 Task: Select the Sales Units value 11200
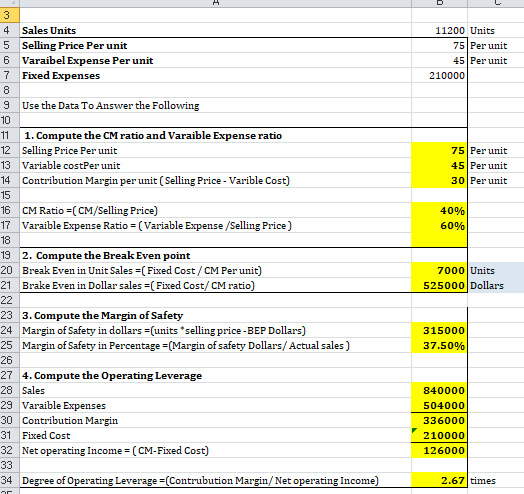(x=439, y=30)
